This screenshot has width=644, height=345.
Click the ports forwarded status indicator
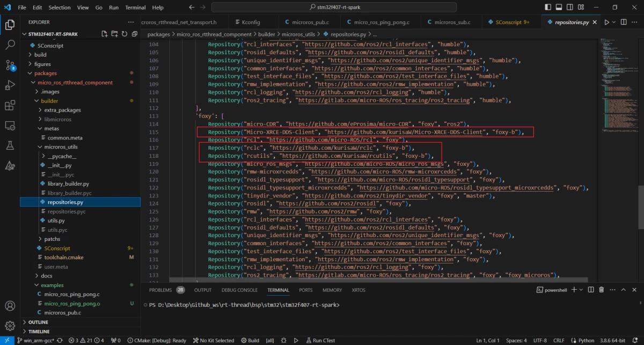point(115,340)
